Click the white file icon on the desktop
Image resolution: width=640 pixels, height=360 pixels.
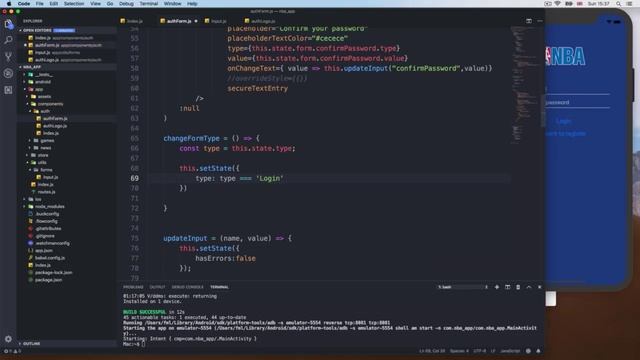click(x=551, y=298)
